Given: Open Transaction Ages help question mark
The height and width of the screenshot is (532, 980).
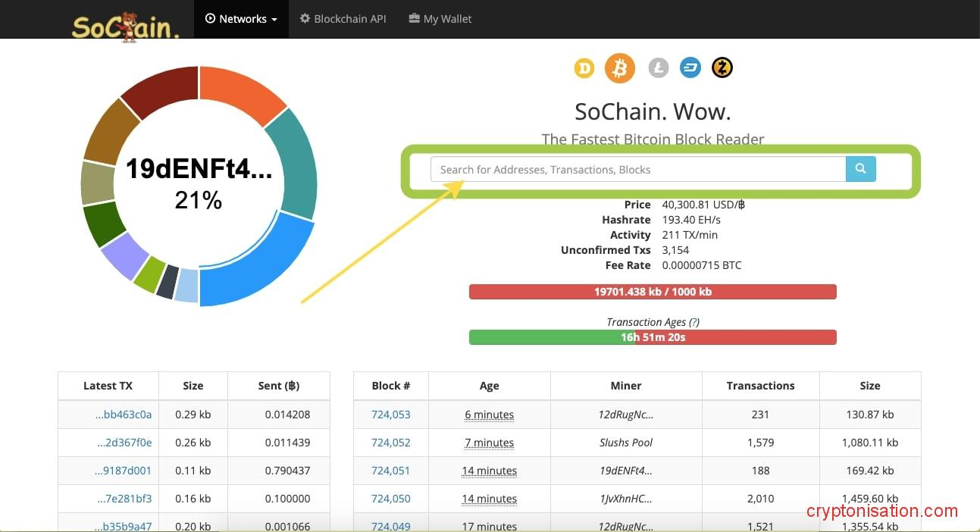Looking at the screenshot, I should tap(694, 322).
